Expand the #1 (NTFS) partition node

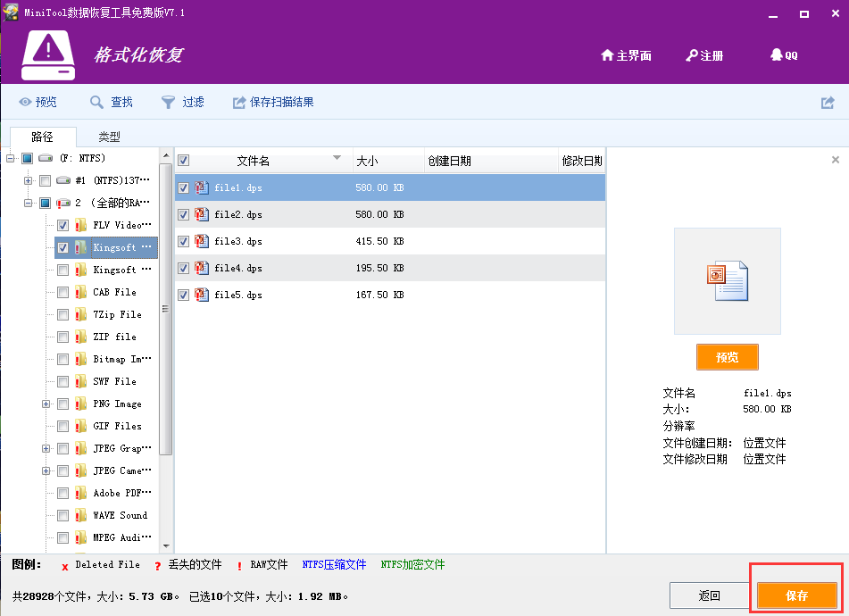click(29, 180)
